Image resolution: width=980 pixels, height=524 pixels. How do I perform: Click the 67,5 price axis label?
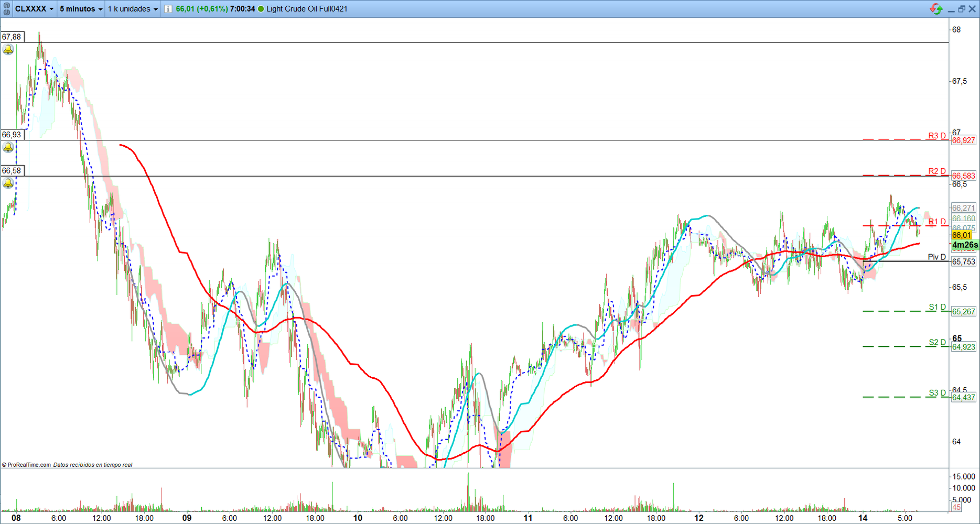pos(960,81)
